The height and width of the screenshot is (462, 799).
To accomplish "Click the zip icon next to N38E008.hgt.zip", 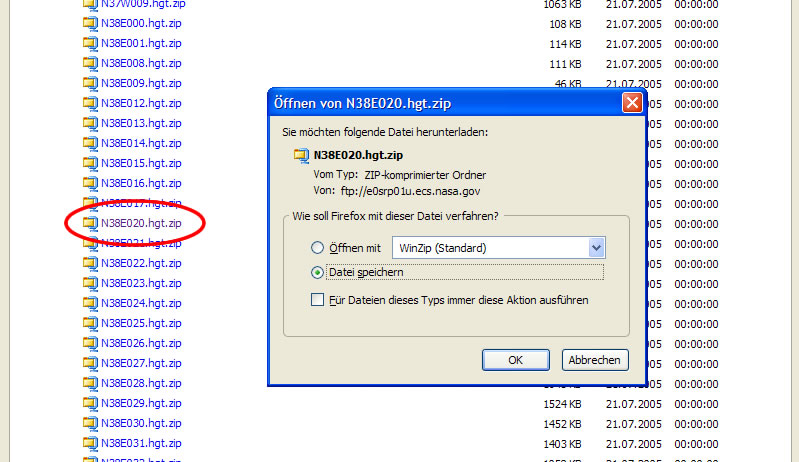I will 90,64.
